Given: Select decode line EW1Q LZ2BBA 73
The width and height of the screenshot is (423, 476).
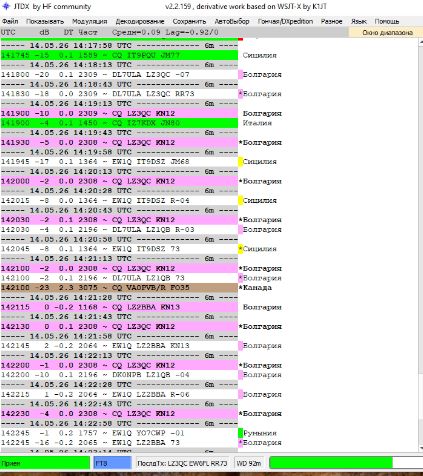Looking at the screenshot, I should (119, 443).
